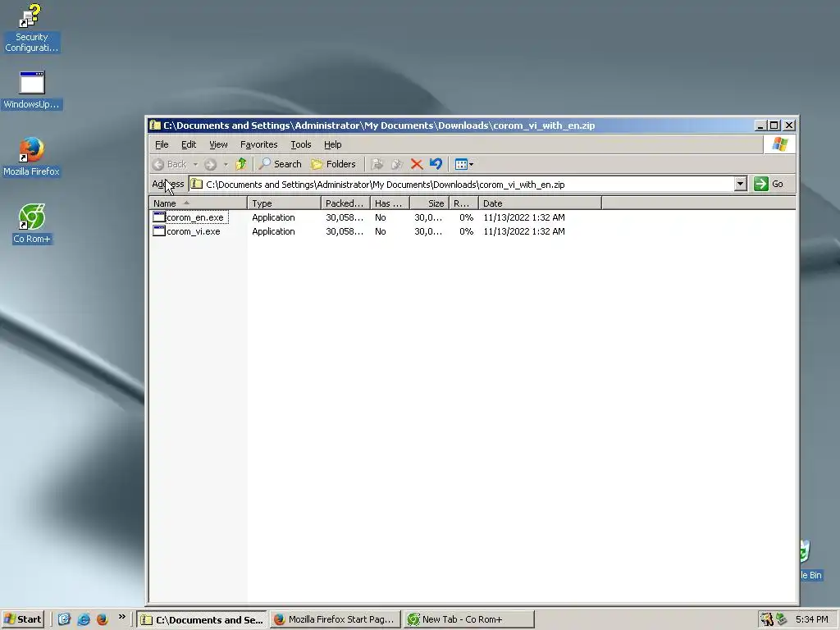This screenshot has height=630, width=840.
Task: Switch to the C:\Documents and Se... taskbar button
Action: pyautogui.click(x=202, y=619)
